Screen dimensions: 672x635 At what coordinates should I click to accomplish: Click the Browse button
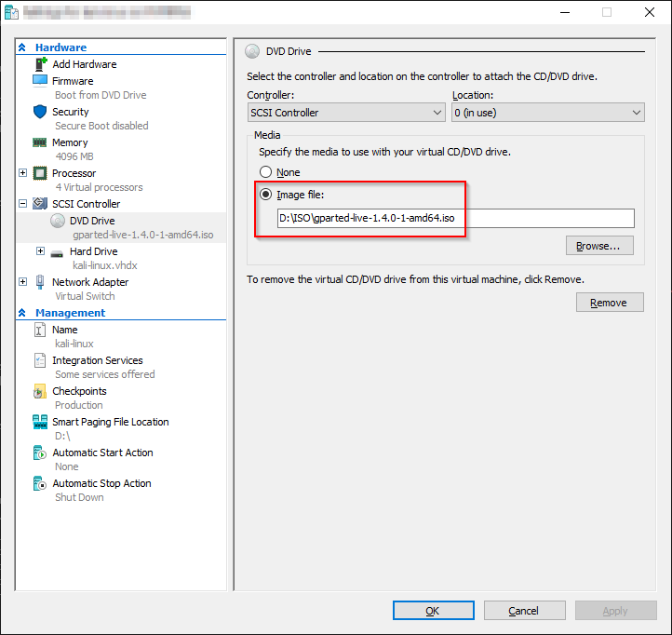pyautogui.click(x=598, y=246)
